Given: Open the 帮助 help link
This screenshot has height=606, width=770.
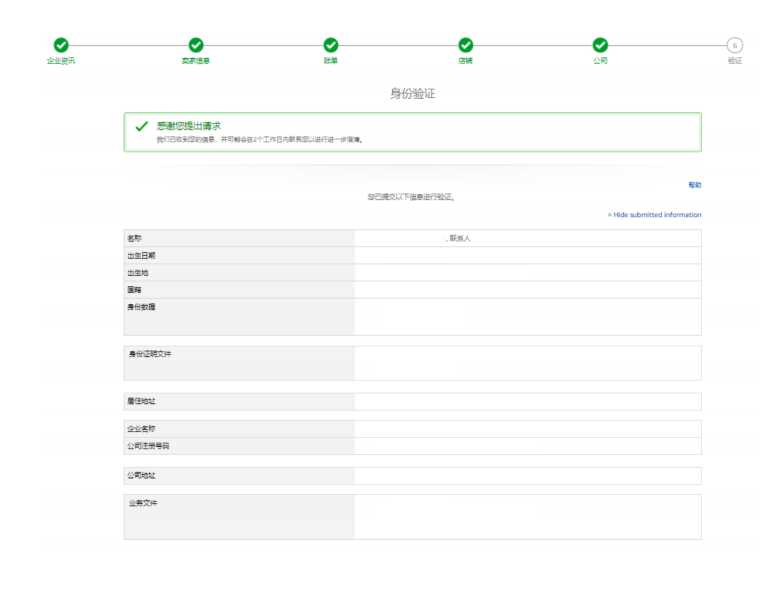Looking at the screenshot, I should 695,185.
